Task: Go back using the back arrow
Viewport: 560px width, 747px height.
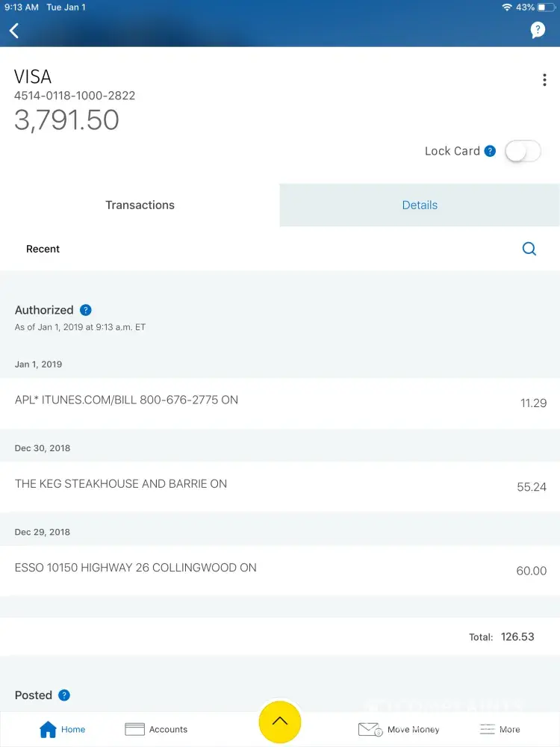Action: click(x=14, y=31)
